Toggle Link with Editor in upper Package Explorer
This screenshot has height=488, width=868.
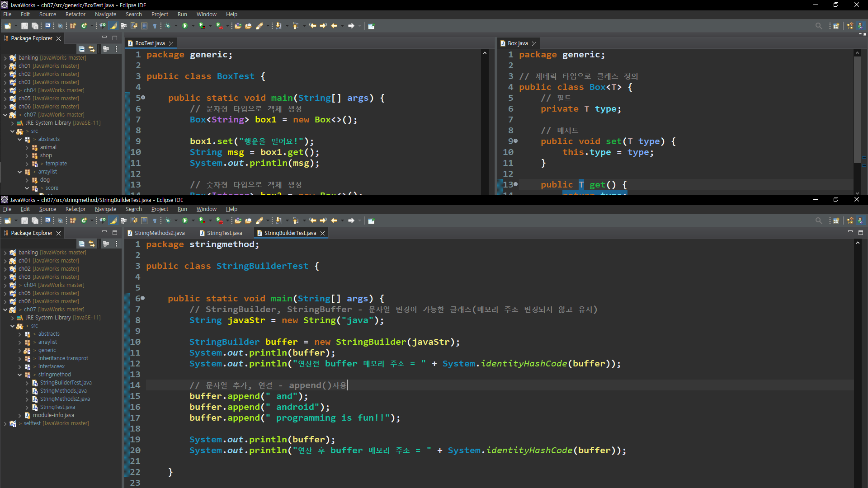(92, 49)
